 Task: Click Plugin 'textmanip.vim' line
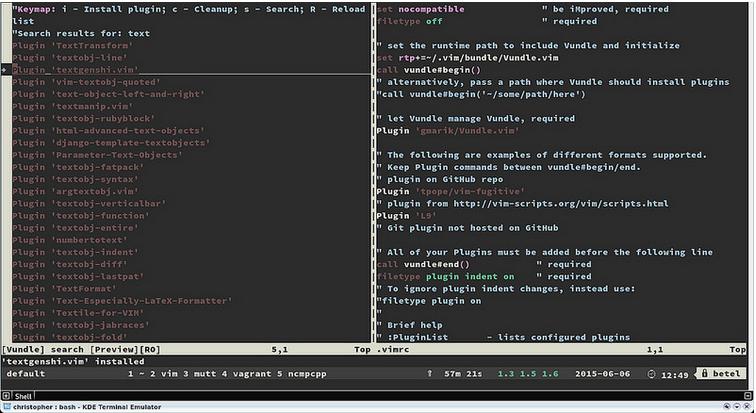(x=72, y=107)
